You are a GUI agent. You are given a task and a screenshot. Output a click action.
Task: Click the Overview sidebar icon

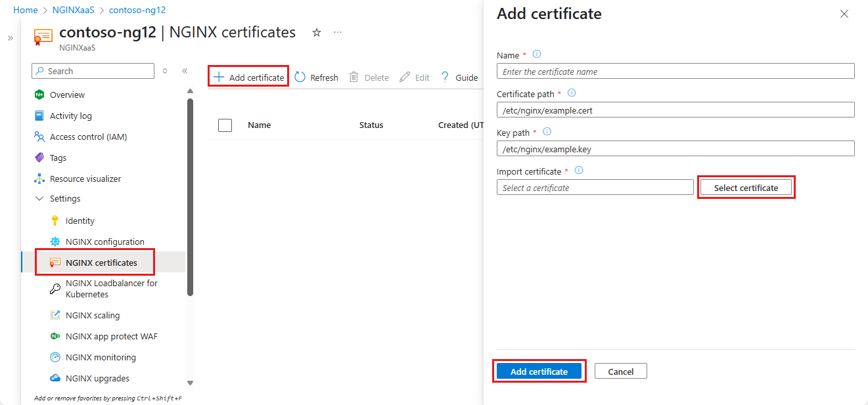[39, 95]
